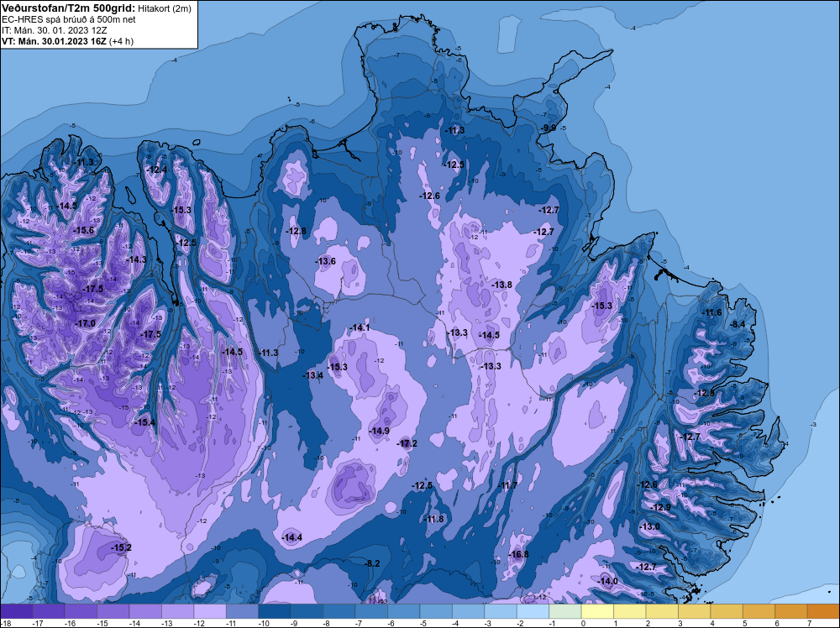Click the -13.0 temperature value on the map
840x628 pixels.
click(650, 526)
